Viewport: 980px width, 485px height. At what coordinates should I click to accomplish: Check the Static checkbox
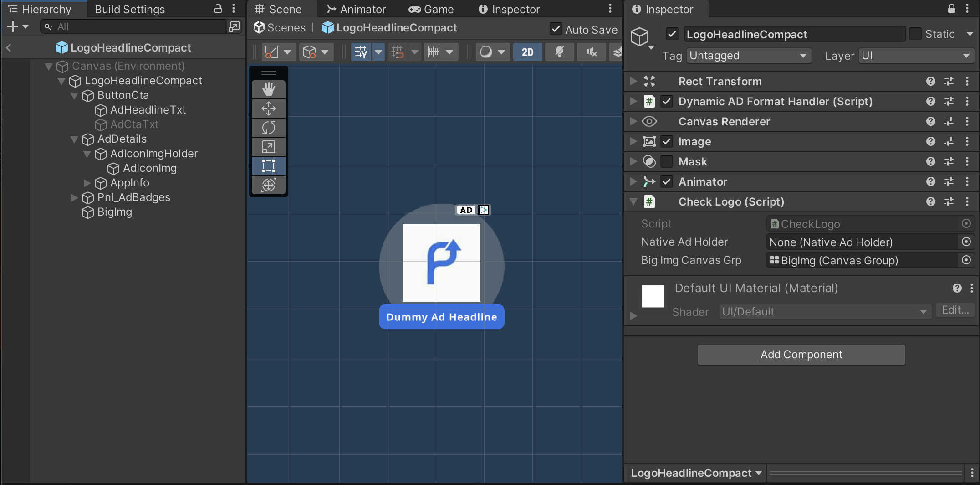point(915,34)
